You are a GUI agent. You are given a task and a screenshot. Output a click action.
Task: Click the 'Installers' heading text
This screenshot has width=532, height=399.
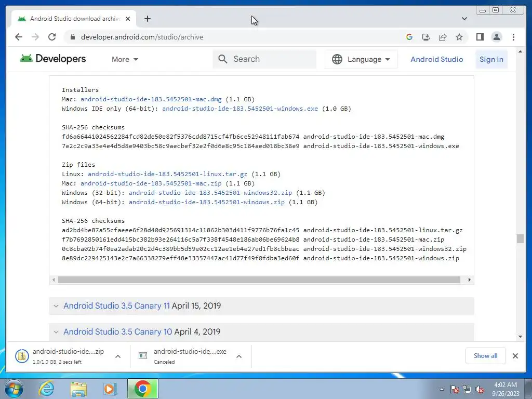click(x=80, y=90)
